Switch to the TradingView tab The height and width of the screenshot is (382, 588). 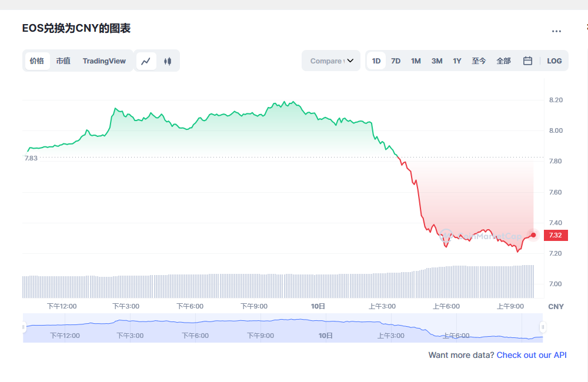pos(104,61)
